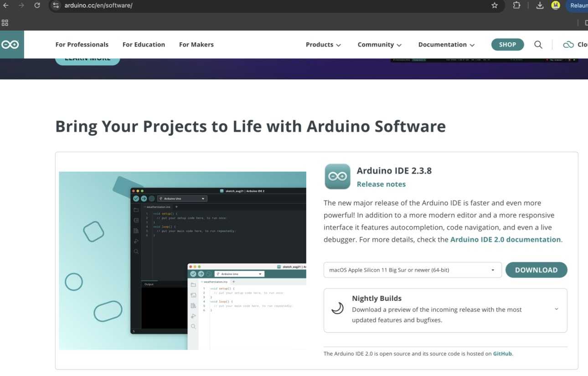This screenshot has width=588, height=376.
Task: Go to For Education
Action: (x=144, y=45)
